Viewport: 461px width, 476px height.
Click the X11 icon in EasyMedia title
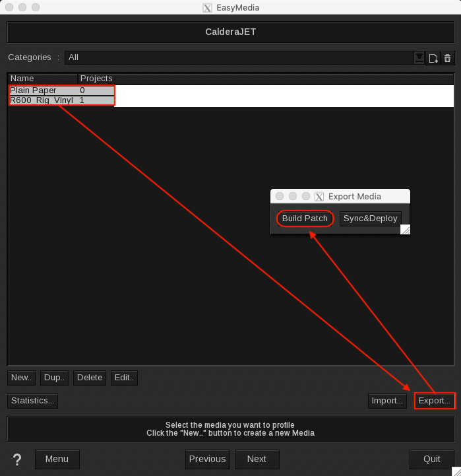pos(207,8)
